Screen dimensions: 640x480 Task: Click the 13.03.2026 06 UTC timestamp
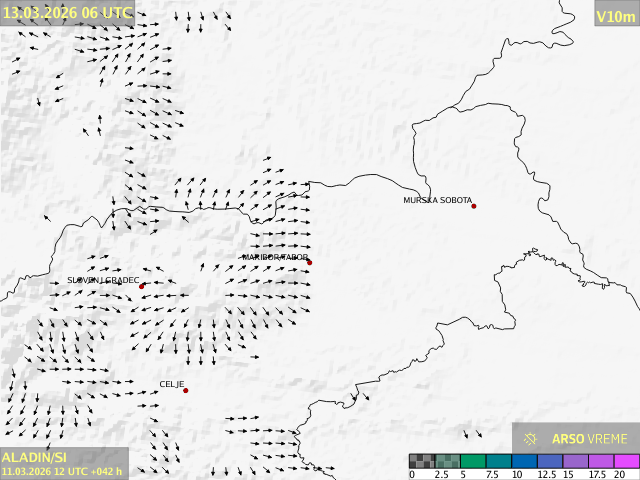(66, 13)
